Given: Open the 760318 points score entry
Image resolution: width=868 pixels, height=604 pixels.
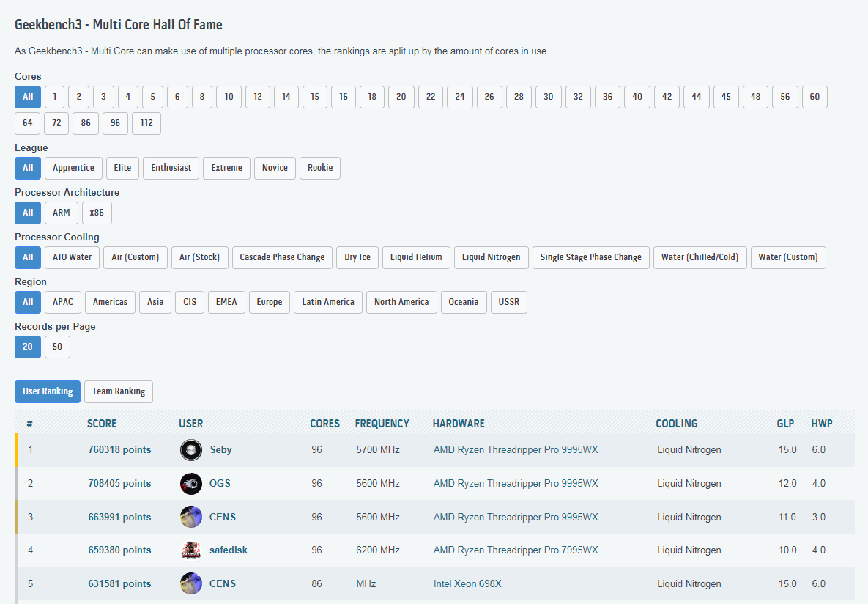Looking at the screenshot, I should [x=119, y=450].
